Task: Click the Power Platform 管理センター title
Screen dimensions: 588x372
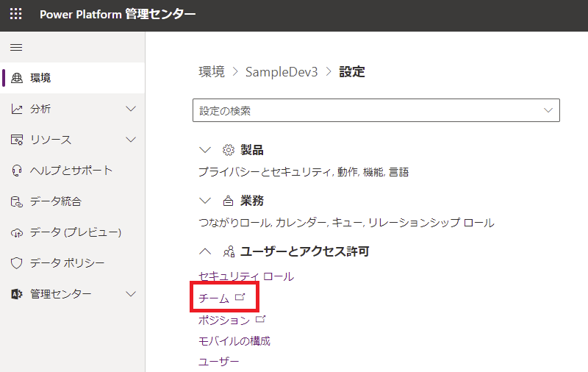Action: 118,14
